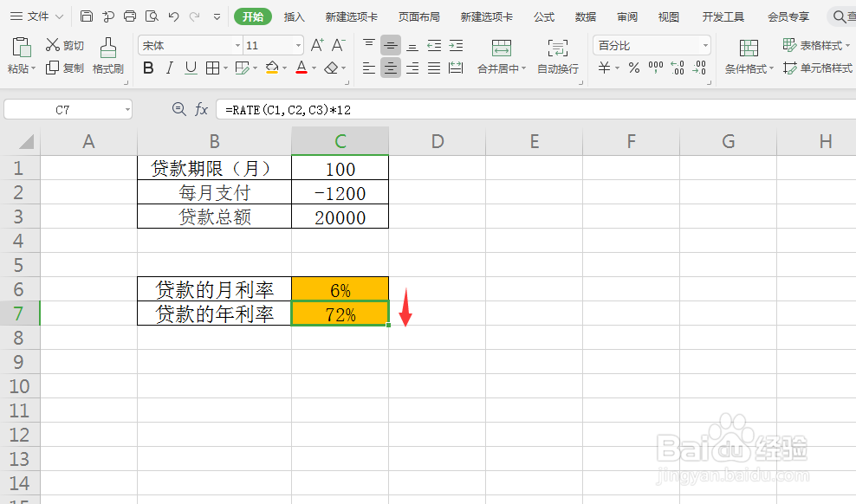Switch to the 公式 tab
Screen dimensions: 856x504
pos(544,17)
